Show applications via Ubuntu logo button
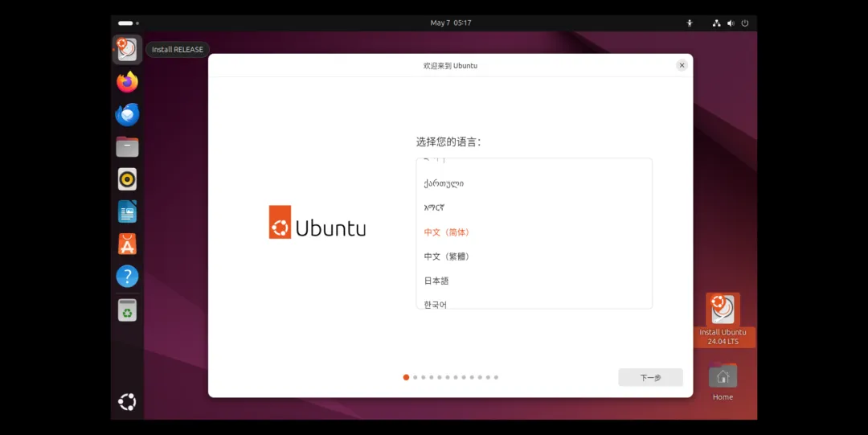 (127, 402)
